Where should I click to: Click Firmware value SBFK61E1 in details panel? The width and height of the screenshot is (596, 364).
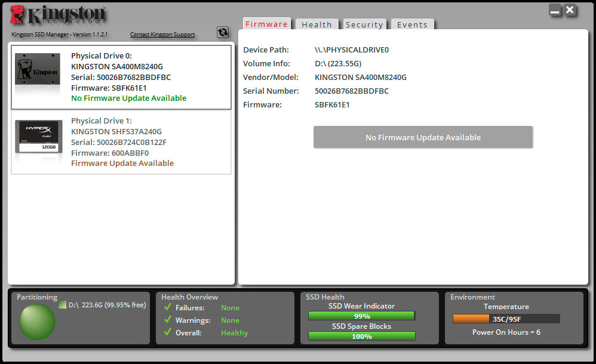(x=332, y=104)
